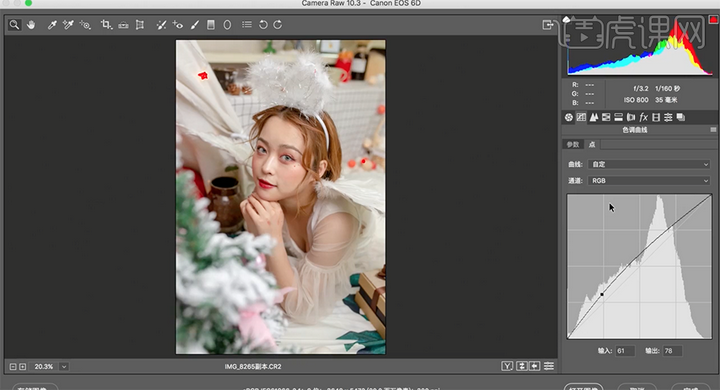
Task: Toggle between current and default settings
Action: 549,366
